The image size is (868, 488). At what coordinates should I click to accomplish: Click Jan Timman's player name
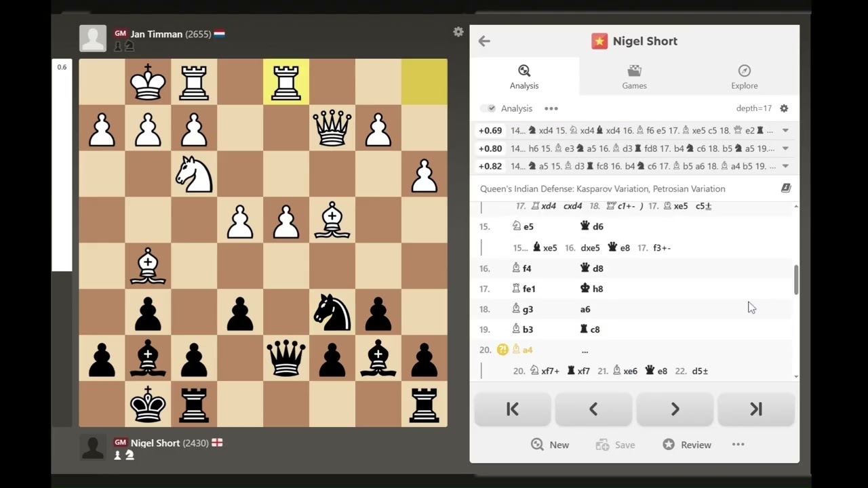click(156, 34)
